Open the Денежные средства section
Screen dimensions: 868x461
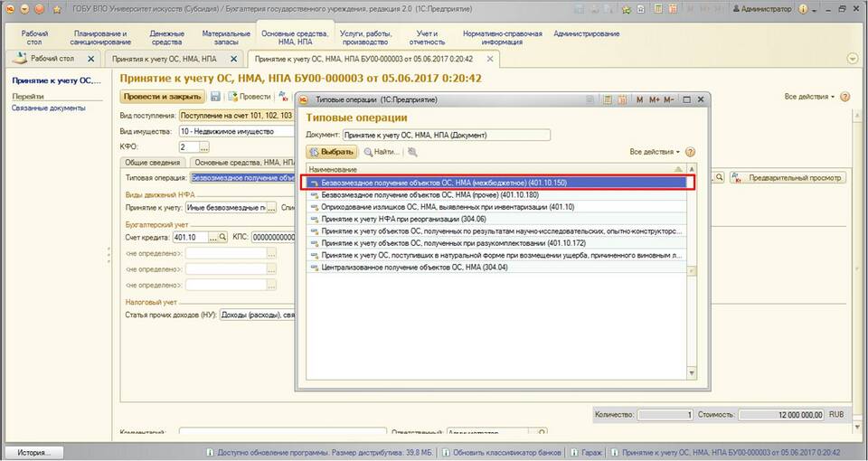(166, 38)
